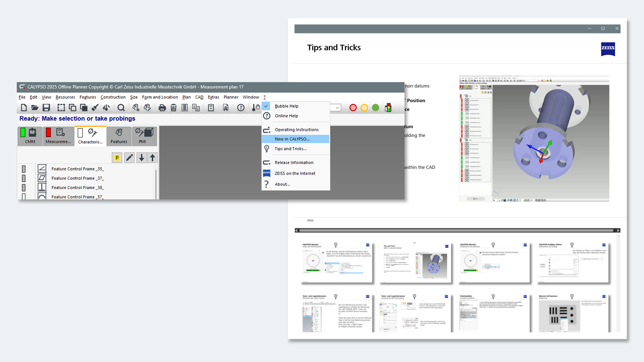The width and height of the screenshot is (644, 362).
Task: Select Feature Control Frame _37_ entry
Action: pyautogui.click(x=77, y=178)
